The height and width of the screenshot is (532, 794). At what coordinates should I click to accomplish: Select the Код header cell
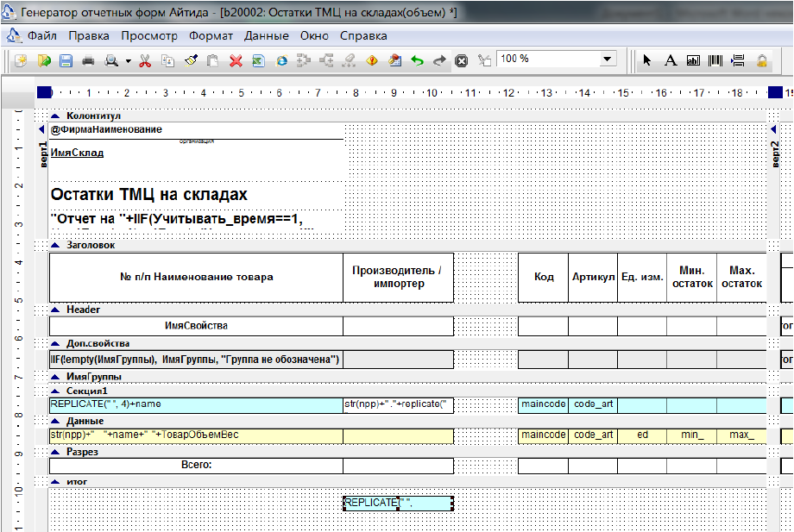pos(544,277)
